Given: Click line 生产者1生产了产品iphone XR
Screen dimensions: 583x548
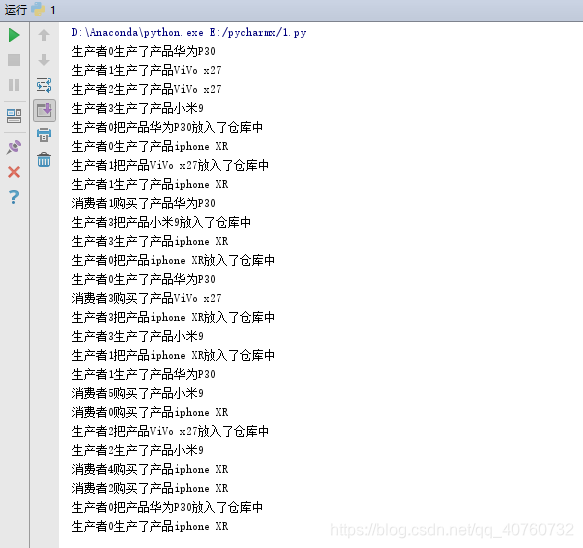Looking at the screenshot, I should coord(150,184).
